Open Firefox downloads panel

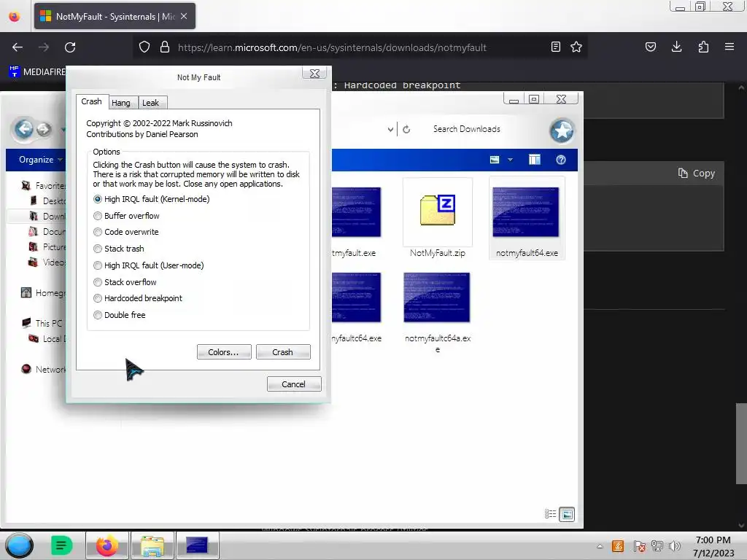pyautogui.click(x=676, y=47)
